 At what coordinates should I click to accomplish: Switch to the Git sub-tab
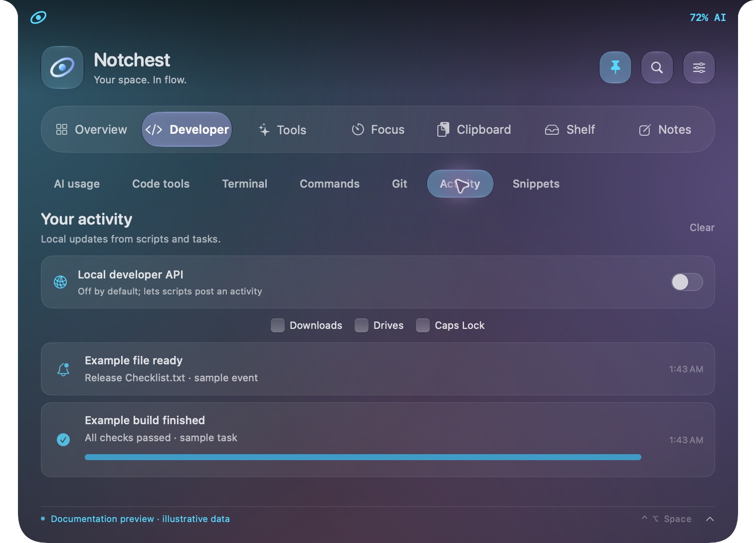399,184
